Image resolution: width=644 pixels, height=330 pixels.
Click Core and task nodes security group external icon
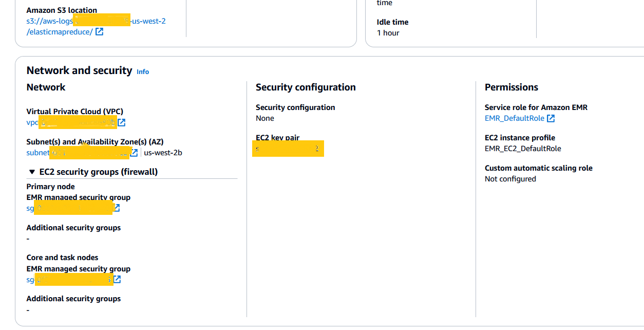coord(117,280)
